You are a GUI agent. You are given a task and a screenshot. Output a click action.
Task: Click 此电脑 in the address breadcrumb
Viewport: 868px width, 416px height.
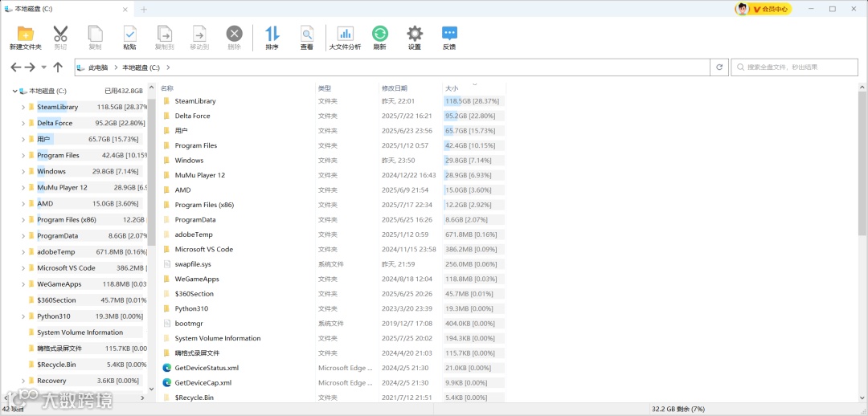point(98,67)
